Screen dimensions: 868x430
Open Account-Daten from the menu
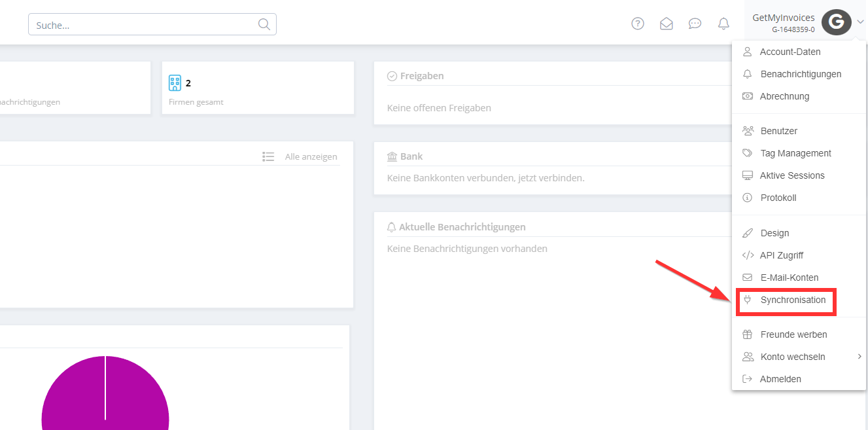(790, 52)
